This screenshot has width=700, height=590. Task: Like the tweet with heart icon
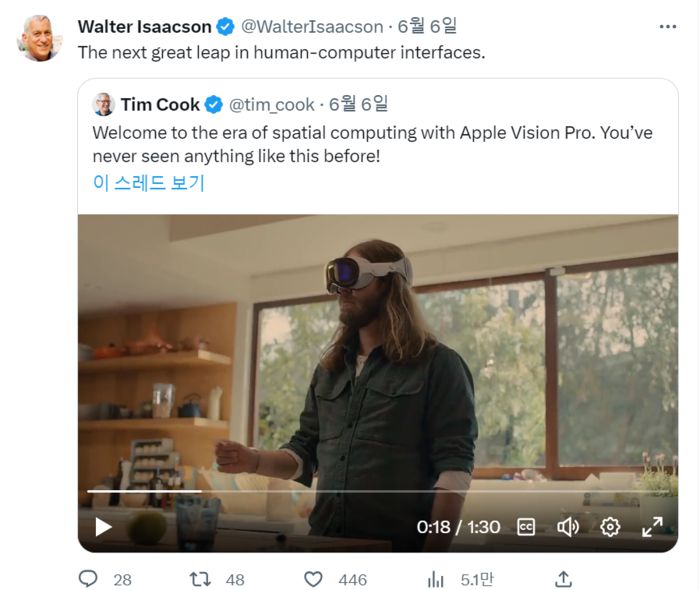point(313,579)
